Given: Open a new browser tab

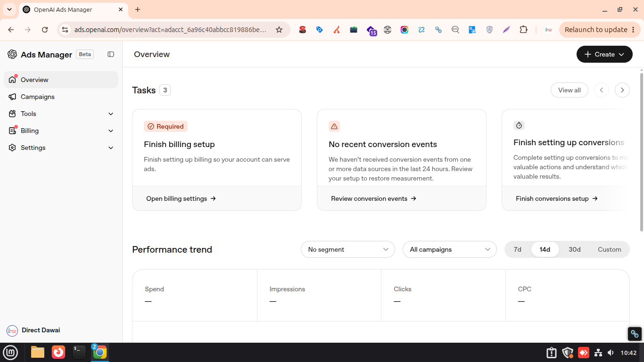Looking at the screenshot, I should (138, 9).
